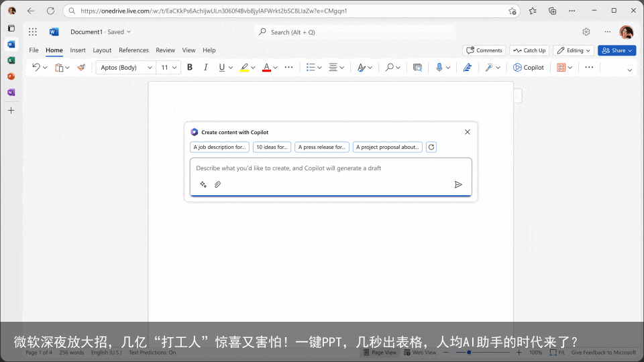Open PowerPoint from the sidebar
The image size is (644, 362).
click(11, 76)
